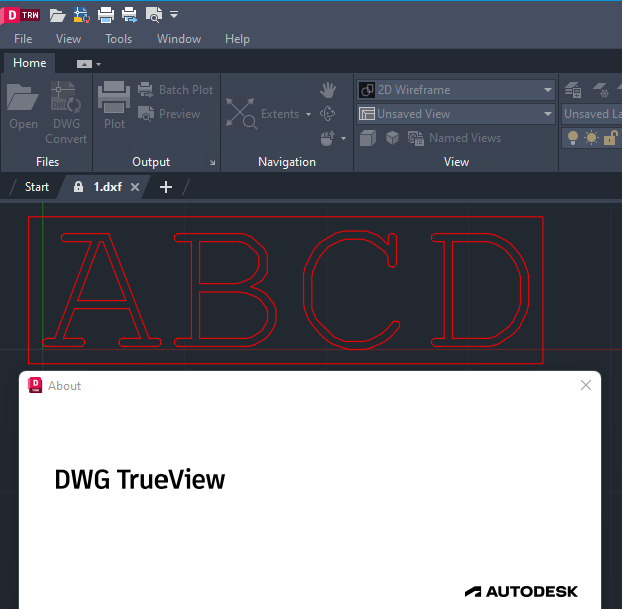Image resolution: width=622 pixels, height=609 pixels.
Task: Click the Batch Plot icon in quick access toolbar
Action: click(129, 15)
